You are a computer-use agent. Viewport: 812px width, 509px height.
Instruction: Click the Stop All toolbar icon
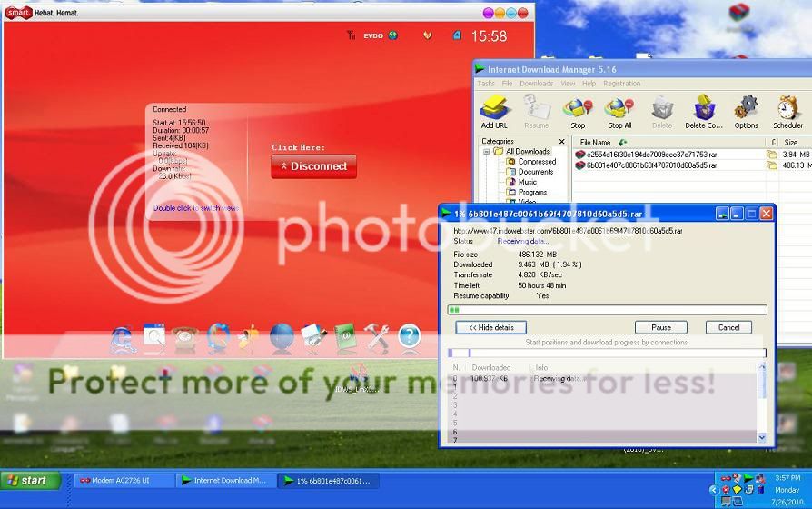point(619,112)
